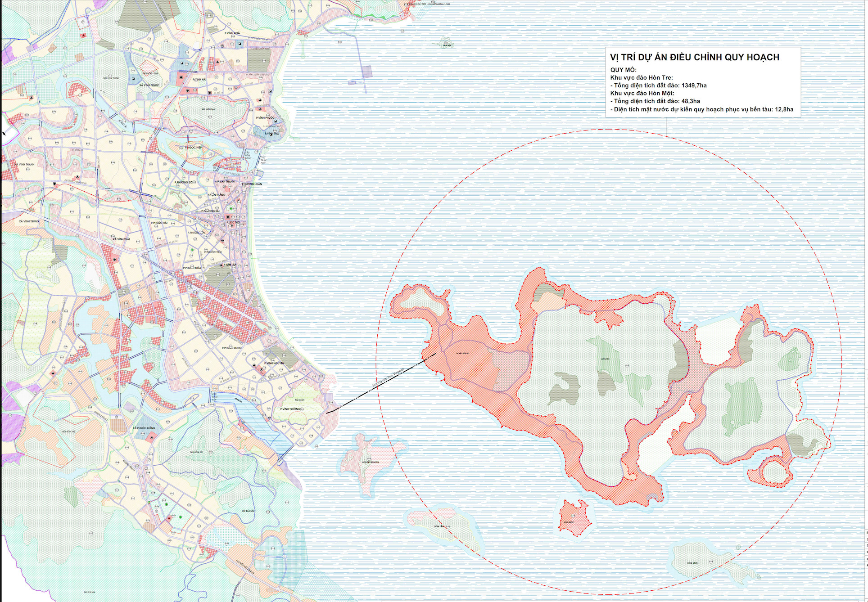Click the P.Xương Huân ward label
The width and height of the screenshot is (868, 602).
[x=252, y=184]
